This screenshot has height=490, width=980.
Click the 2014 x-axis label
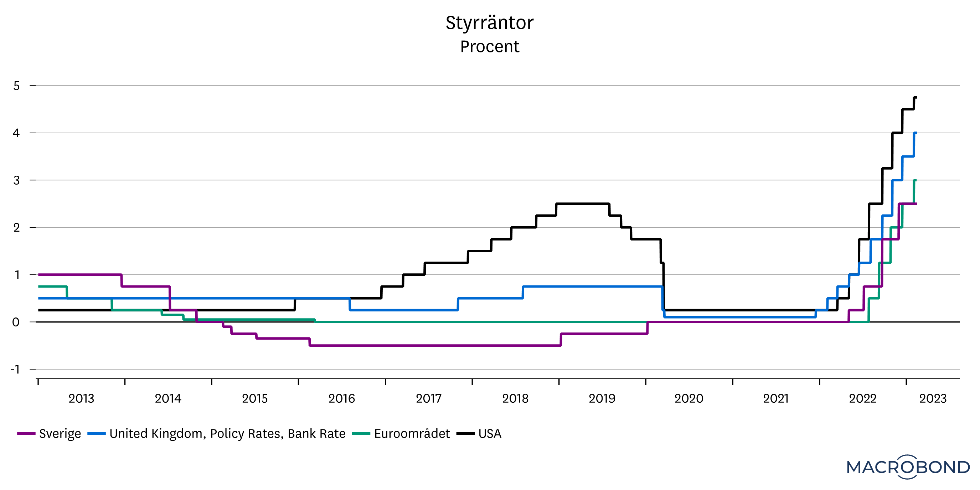click(168, 399)
